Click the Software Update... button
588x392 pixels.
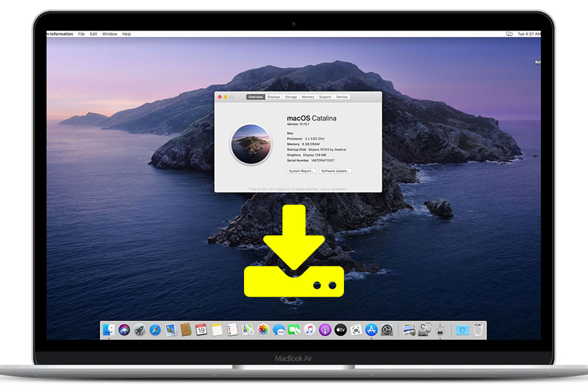point(335,171)
